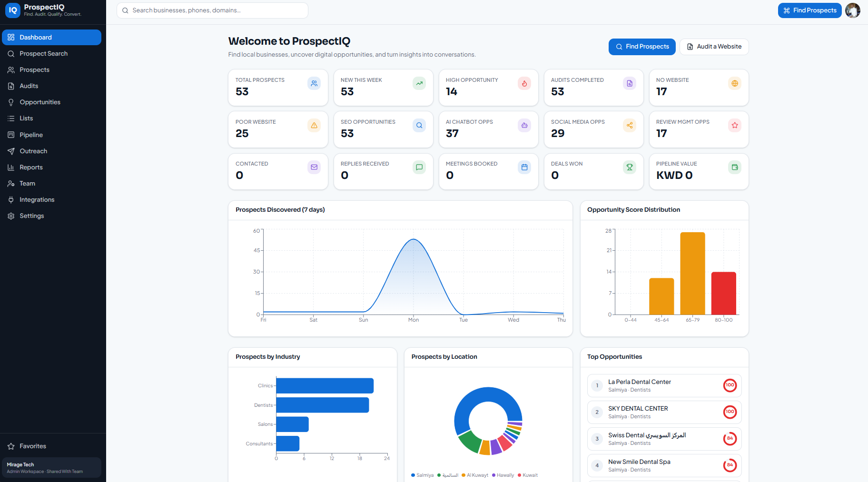Click the ProspectIQ logo icon

(12, 10)
